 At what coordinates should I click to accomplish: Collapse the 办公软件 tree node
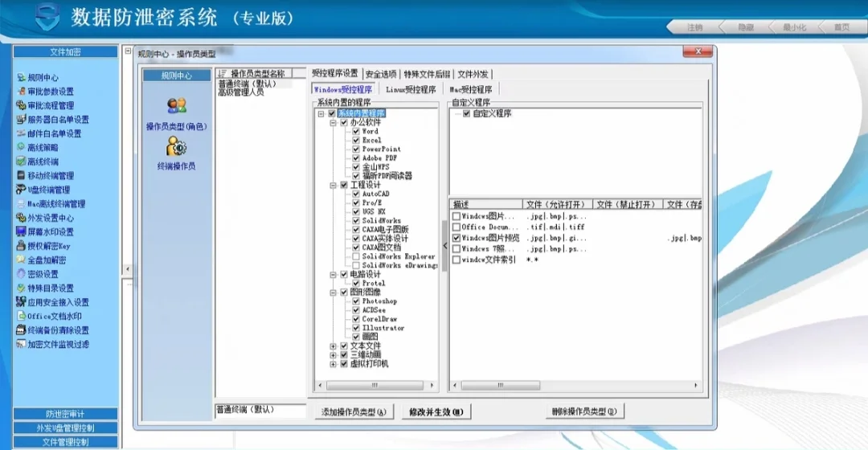pos(334,122)
